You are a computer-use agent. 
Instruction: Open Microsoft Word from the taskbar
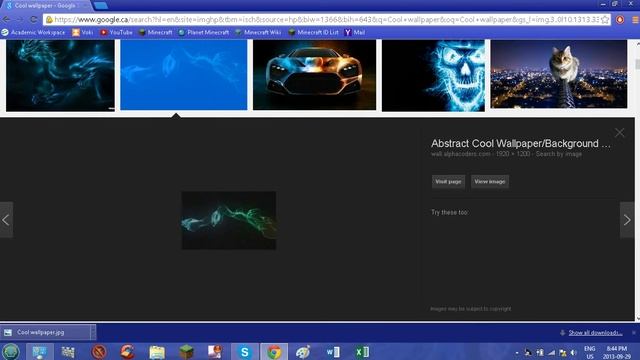pos(333,351)
